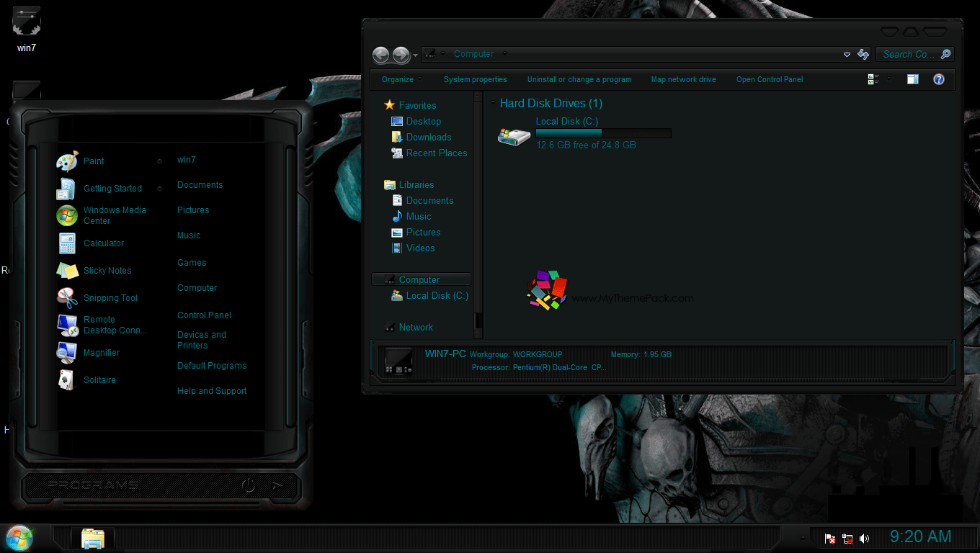Show hidden tray icons arrow

803,539
